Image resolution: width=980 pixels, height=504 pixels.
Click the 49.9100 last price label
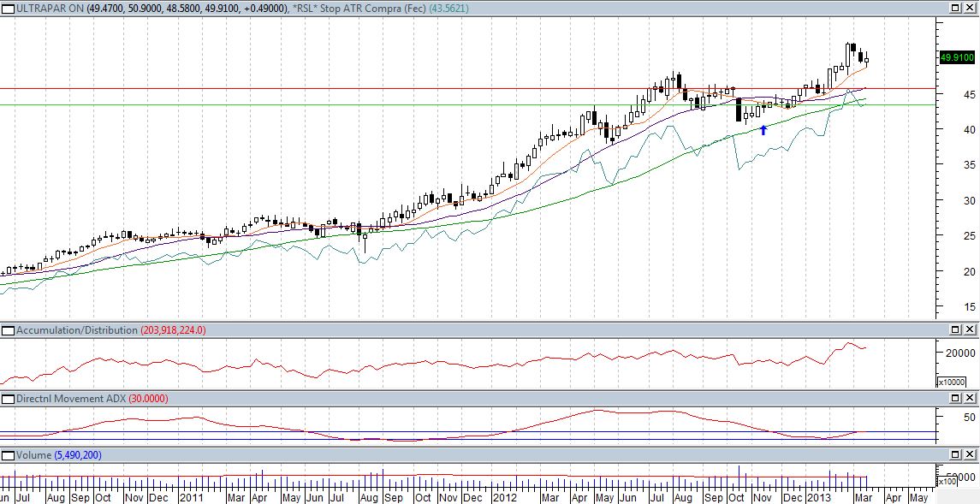pyautogui.click(x=956, y=57)
